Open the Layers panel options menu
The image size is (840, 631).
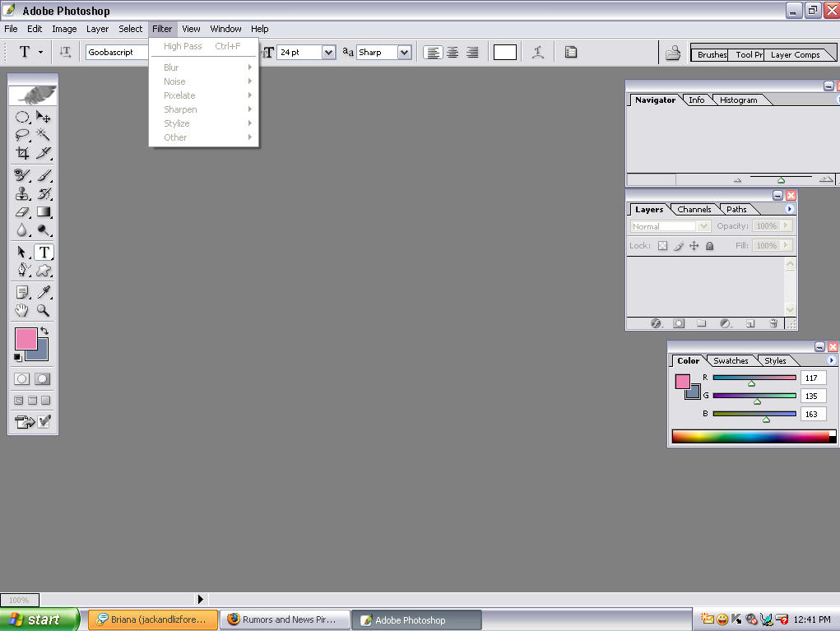coord(789,209)
